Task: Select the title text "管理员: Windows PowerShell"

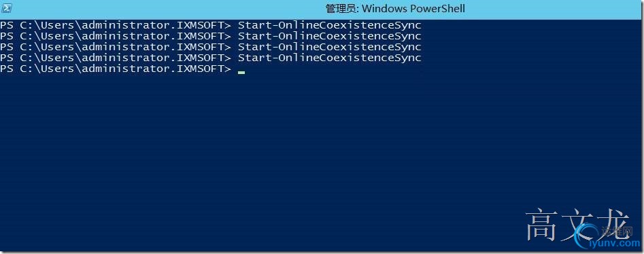Action: tap(395, 8)
